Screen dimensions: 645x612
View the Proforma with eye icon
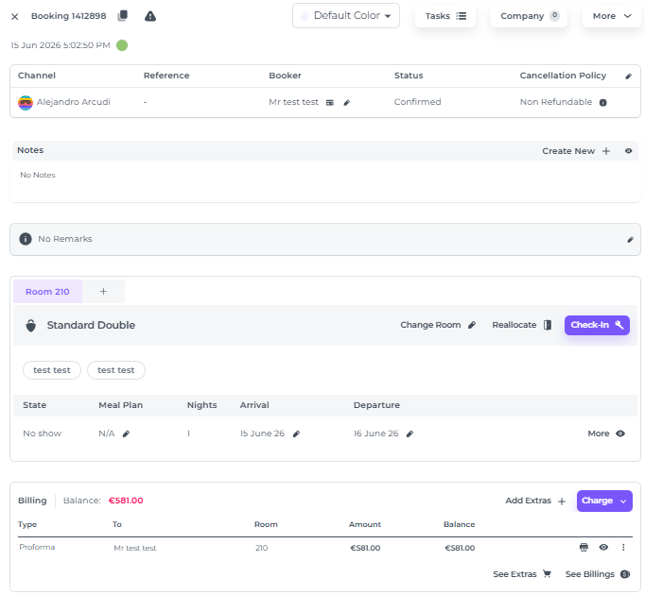[x=603, y=547]
